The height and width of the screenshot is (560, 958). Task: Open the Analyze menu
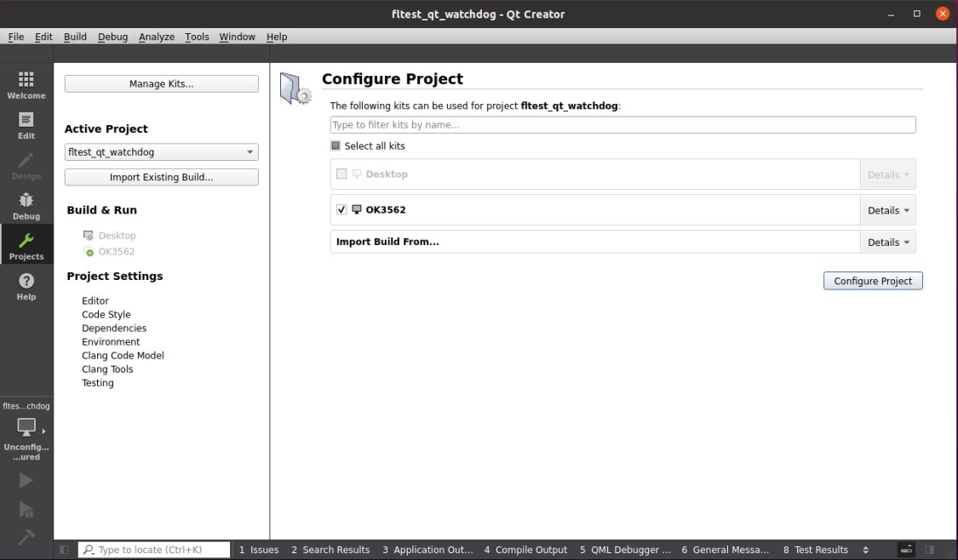pos(157,37)
